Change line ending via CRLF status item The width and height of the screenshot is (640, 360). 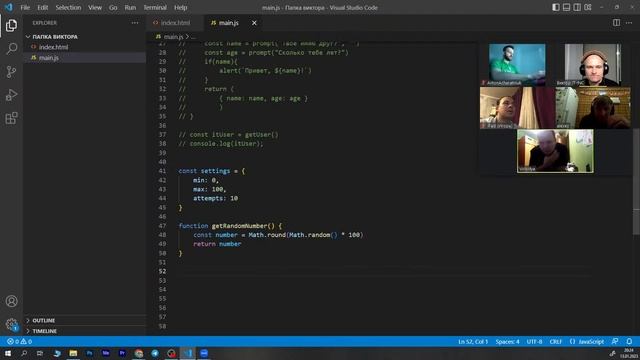pos(556,341)
